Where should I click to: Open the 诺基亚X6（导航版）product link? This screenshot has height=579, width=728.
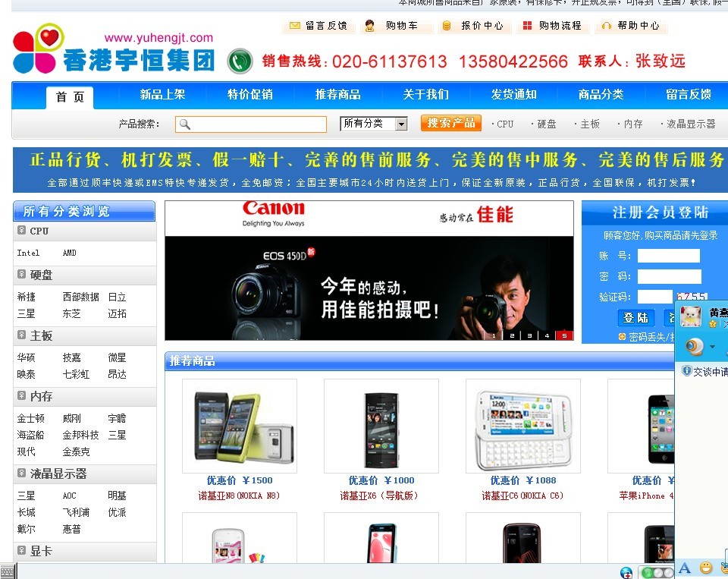(379, 496)
